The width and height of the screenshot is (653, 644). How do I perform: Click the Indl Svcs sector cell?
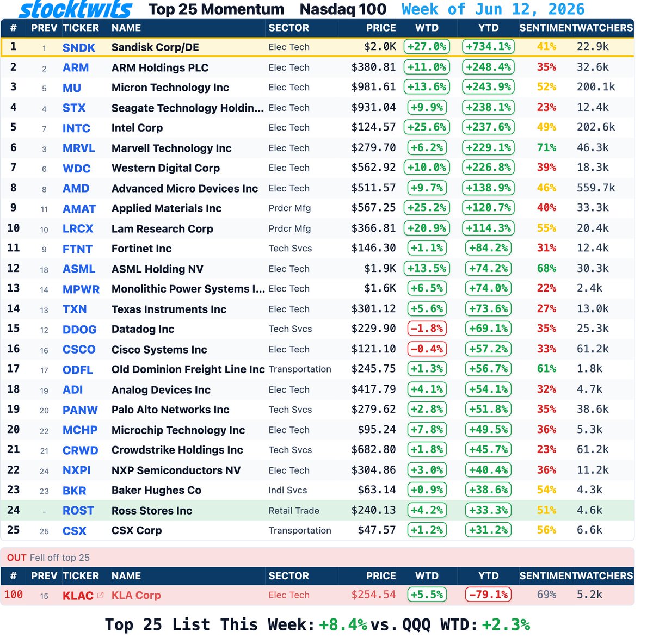click(288, 491)
